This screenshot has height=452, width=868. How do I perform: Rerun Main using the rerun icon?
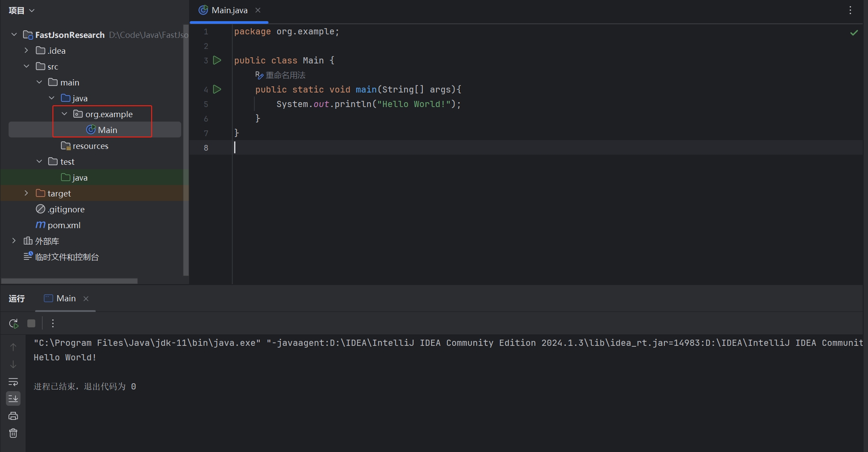click(x=14, y=324)
